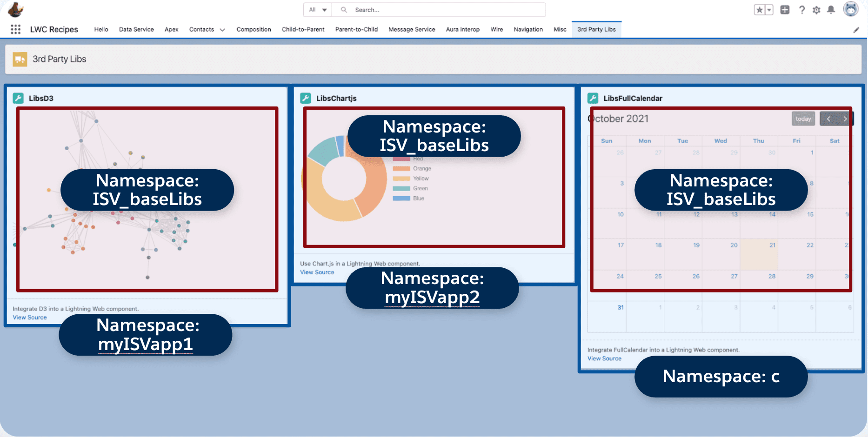The width and height of the screenshot is (868, 437).
Task: Open the Global Actions plus icon
Action: (x=785, y=10)
